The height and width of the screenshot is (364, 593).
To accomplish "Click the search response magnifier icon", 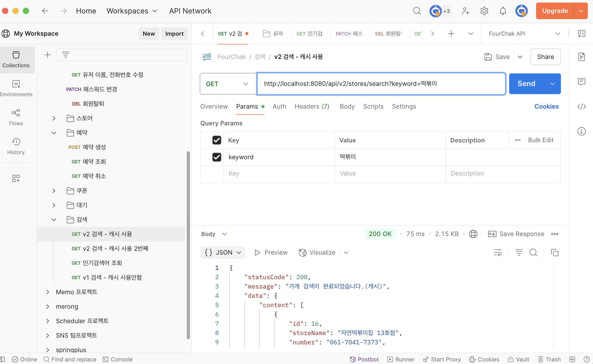I will tap(533, 252).
